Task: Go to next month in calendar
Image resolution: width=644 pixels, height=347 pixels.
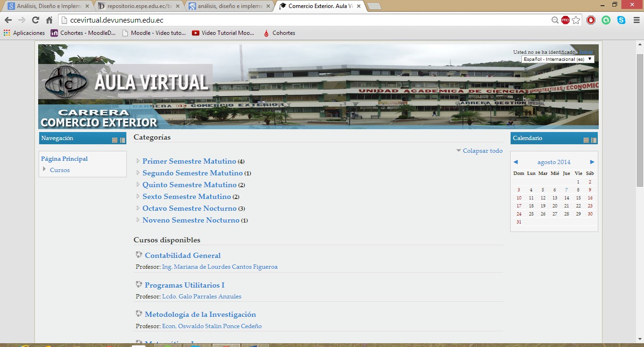Action: 592,162
